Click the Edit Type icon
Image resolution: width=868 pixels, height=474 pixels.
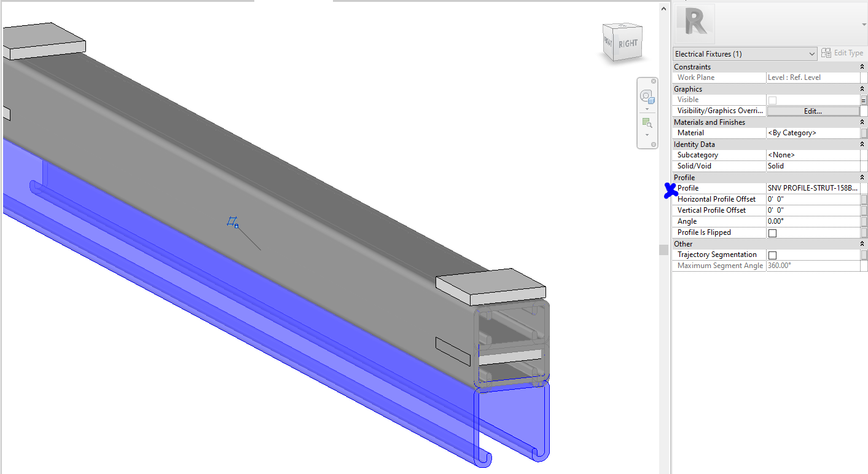pyautogui.click(x=827, y=52)
